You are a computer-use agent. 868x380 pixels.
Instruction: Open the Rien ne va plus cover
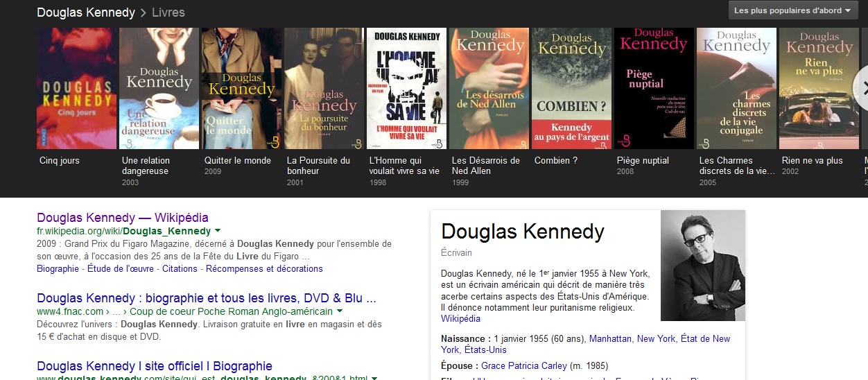[819, 88]
